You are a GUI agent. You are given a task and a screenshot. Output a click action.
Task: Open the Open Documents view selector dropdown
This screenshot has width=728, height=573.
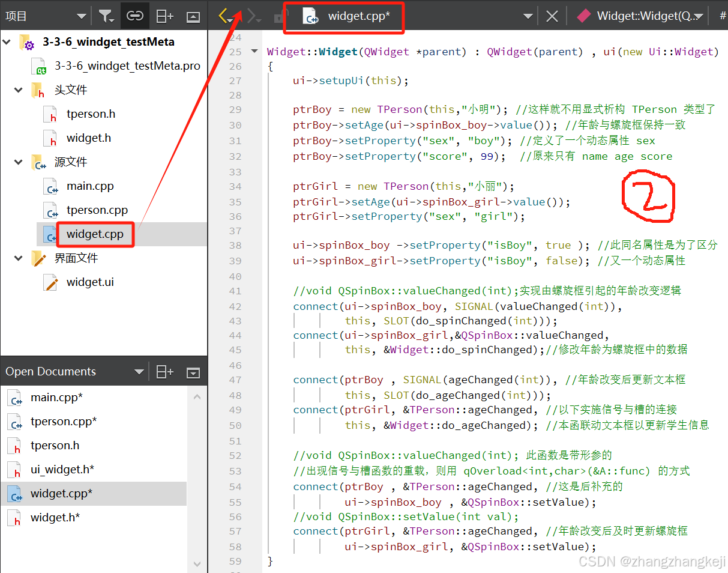(139, 372)
